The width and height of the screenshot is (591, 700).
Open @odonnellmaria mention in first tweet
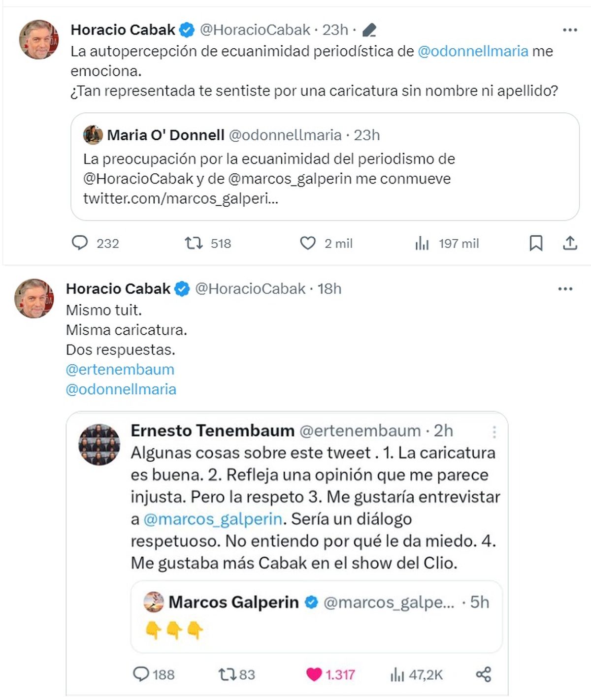click(x=473, y=51)
